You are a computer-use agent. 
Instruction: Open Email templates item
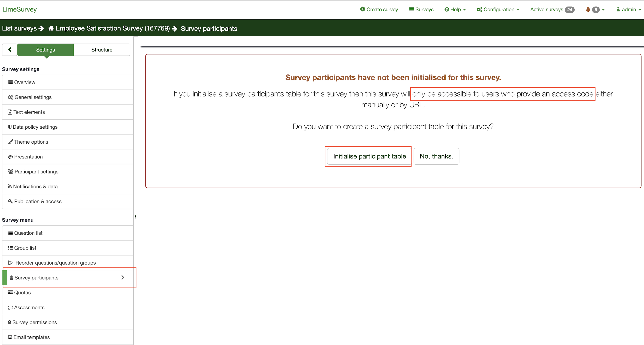pos(68,337)
